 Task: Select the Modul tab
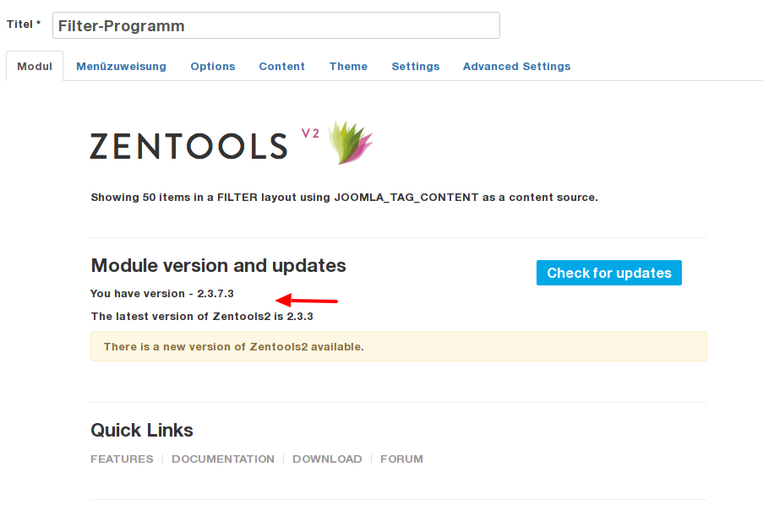pos(35,66)
